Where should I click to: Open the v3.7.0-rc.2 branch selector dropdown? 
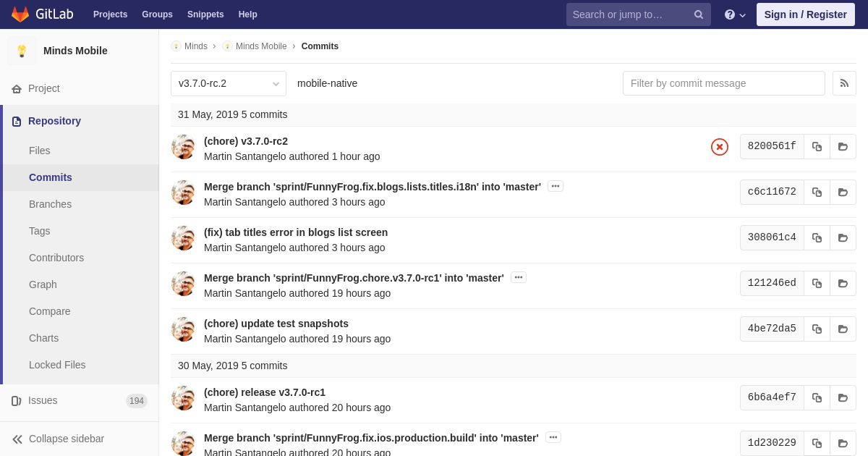(229, 83)
